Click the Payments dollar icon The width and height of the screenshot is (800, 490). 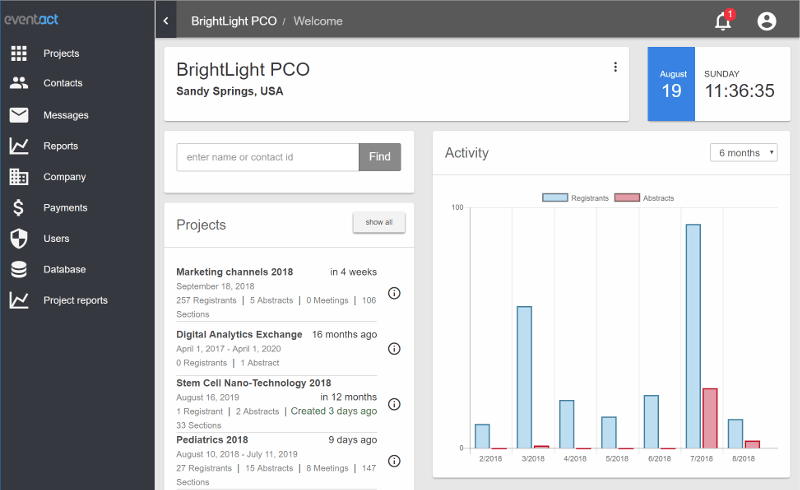18,208
